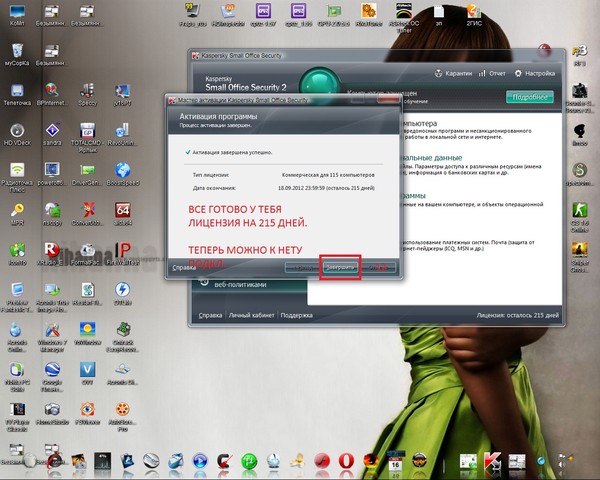Launch Flash red icon in the dock
Image resolution: width=600 pixels, height=480 pixels.
[322, 460]
